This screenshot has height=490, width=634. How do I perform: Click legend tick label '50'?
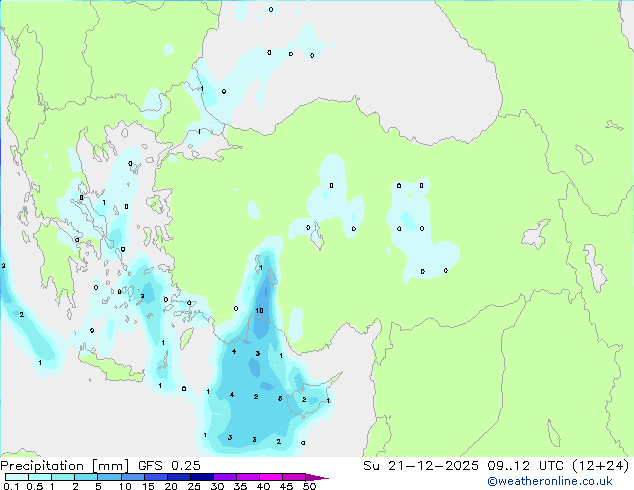point(309,486)
